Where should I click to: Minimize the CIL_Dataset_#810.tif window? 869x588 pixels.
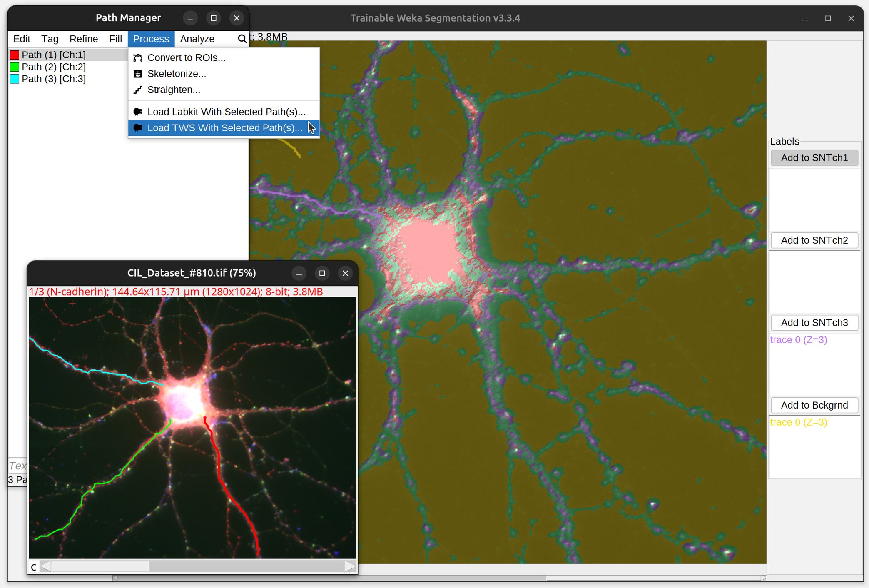point(299,273)
